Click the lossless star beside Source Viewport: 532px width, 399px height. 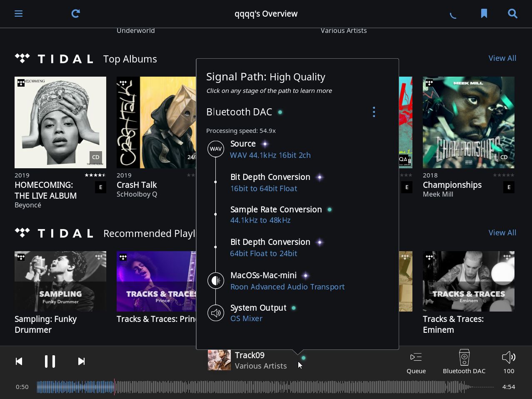tap(265, 144)
